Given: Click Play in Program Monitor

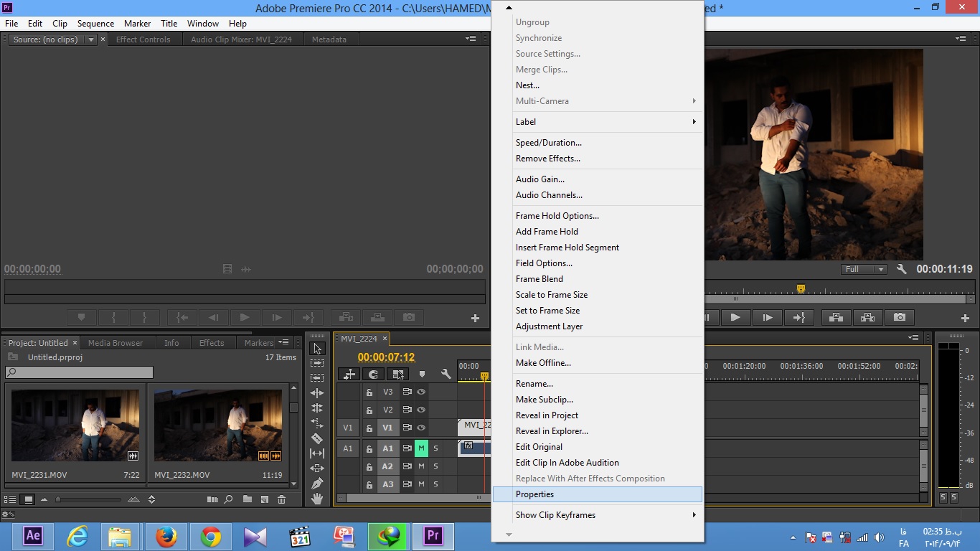Looking at the screenshot, I should pos(735,317).
